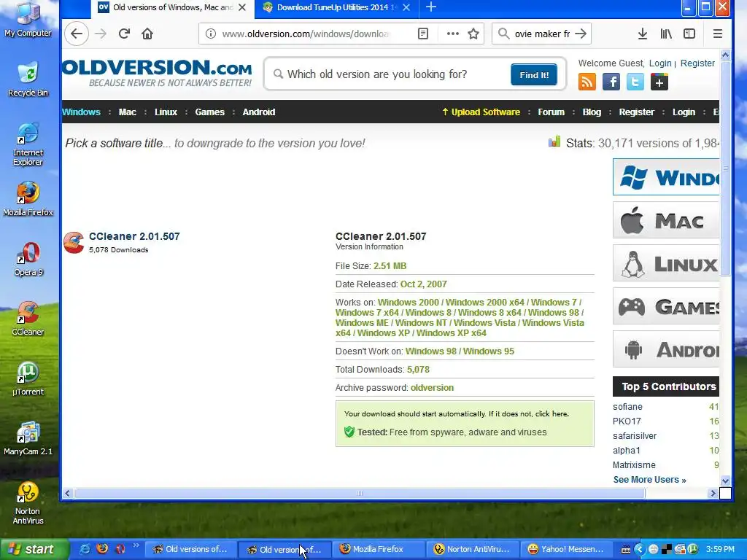Click the URL address bar
This screenshot has height=560, width=747.
click(306, 34)
